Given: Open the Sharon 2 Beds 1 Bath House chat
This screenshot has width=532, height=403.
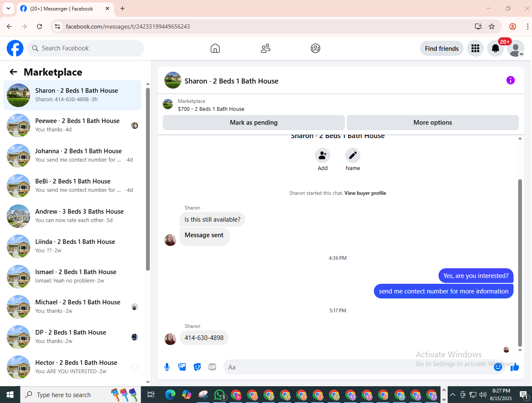Looking at the screenshot, I should coord(72,95).
